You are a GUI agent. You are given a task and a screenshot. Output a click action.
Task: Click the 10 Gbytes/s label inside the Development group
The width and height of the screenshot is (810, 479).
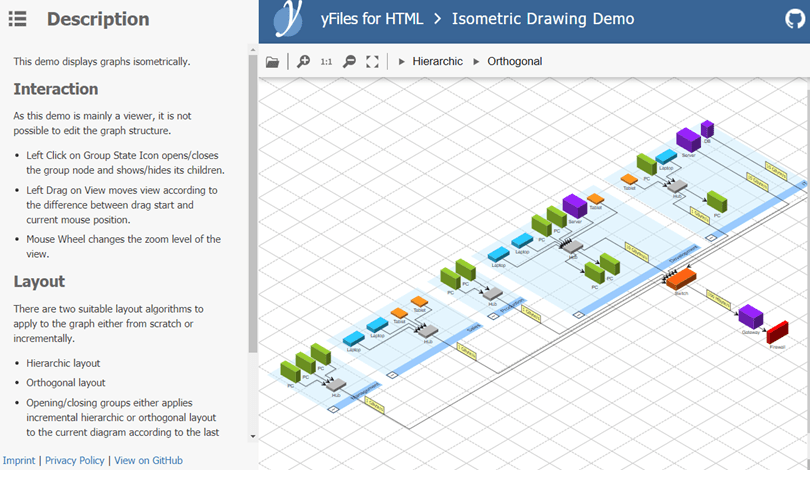(x=636, y=252)
